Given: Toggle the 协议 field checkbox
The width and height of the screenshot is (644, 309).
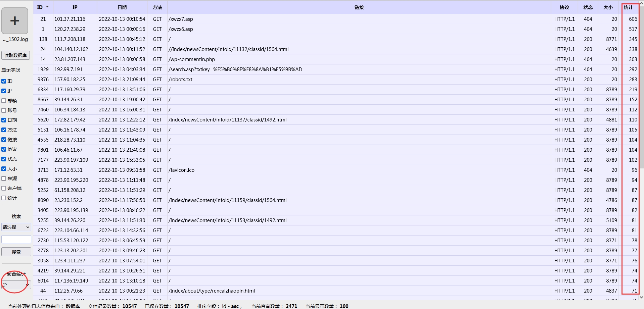Looking at the screenshot, I should click(4, 149).
